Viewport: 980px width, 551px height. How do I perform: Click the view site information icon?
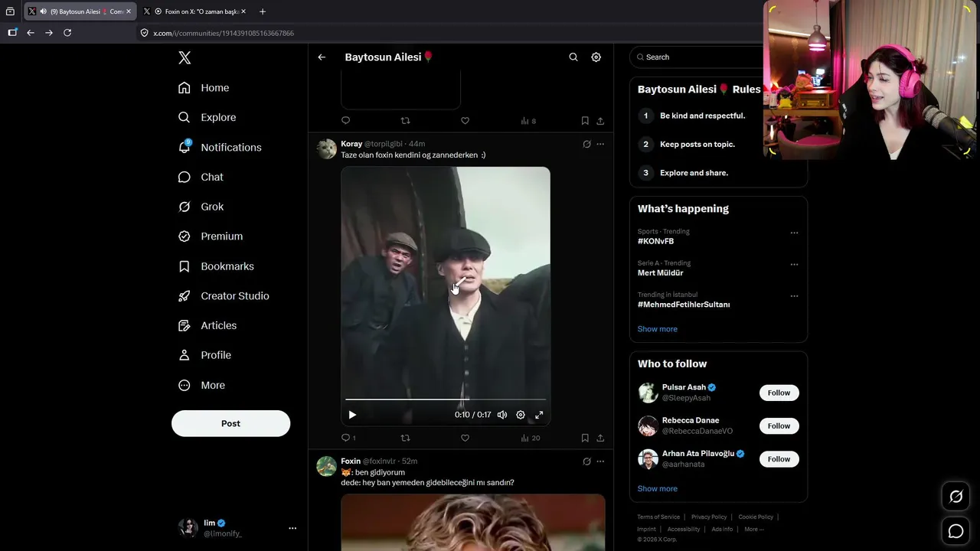pyautogui.click(x=144, y=33)
